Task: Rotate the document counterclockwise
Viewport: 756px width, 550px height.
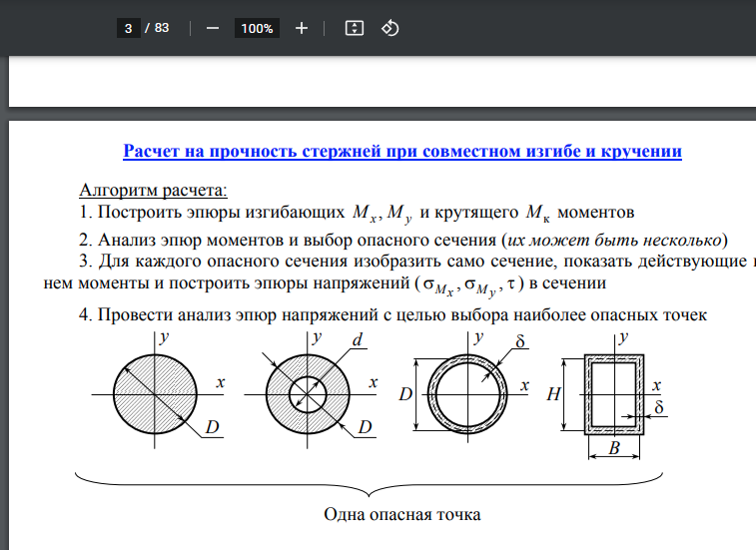Action: tap(390, 28)
